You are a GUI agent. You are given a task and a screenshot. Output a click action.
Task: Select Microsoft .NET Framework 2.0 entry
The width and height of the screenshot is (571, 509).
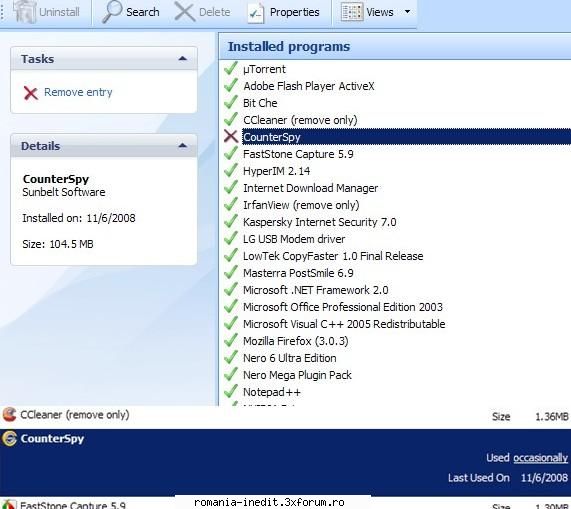point(315,290)
